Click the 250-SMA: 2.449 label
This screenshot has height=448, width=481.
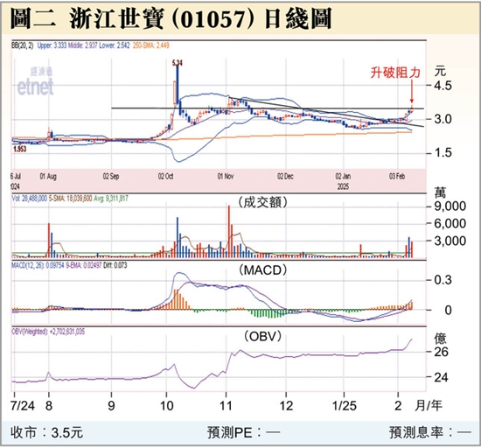click(x=150, y=45)
